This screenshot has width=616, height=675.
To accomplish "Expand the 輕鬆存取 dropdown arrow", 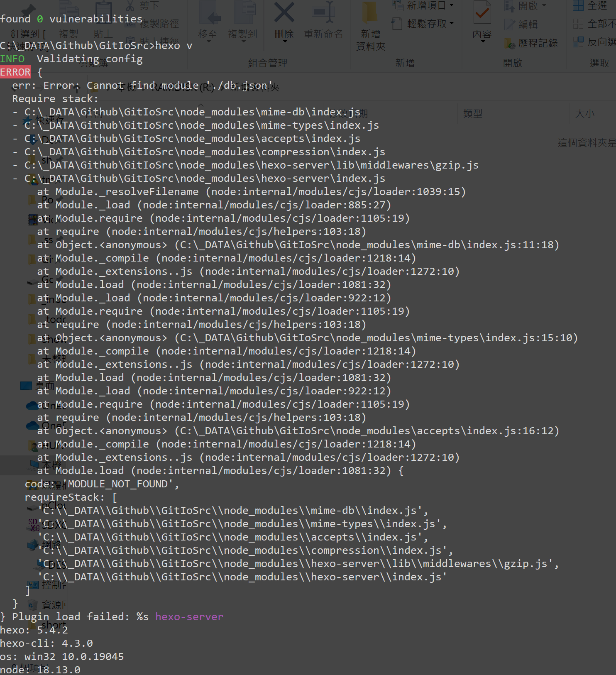I will [452, 24].
